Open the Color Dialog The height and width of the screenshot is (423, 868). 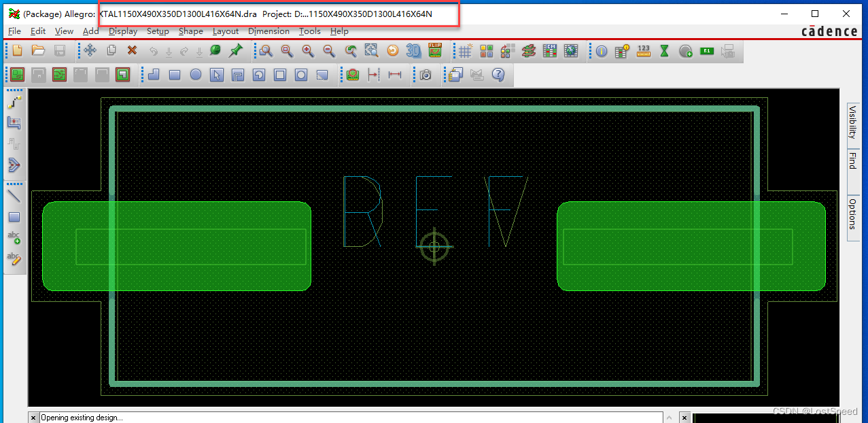click(x=485, y=51)
